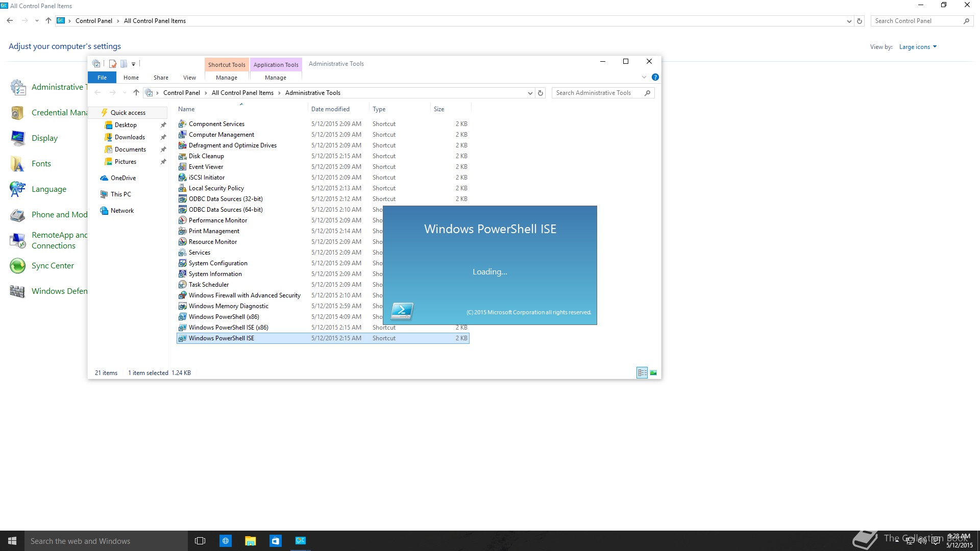Open Application Tools Manage tab
The width and height of the screenshot is (980, 551).
pos(276,78)
